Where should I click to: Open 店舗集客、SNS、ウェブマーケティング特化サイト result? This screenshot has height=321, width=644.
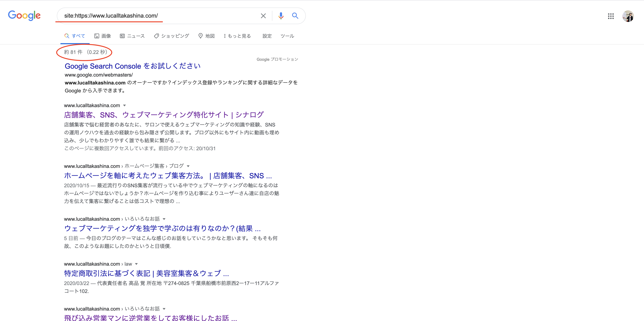[164, 115]
